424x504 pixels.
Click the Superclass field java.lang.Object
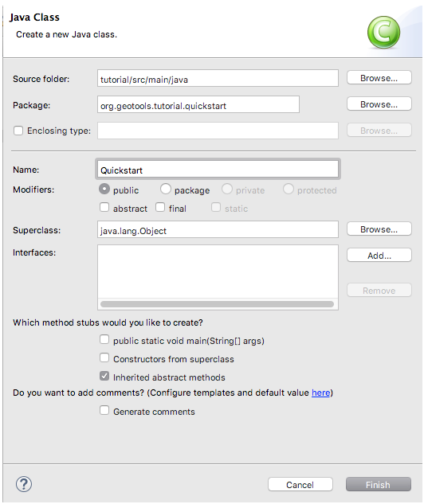coord(218,229)
